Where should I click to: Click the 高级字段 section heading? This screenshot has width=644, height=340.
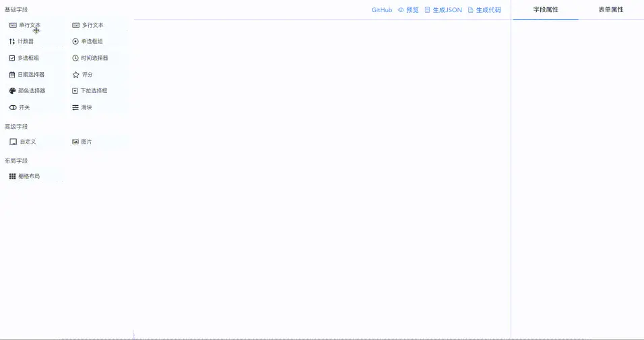tap(16, 127)
